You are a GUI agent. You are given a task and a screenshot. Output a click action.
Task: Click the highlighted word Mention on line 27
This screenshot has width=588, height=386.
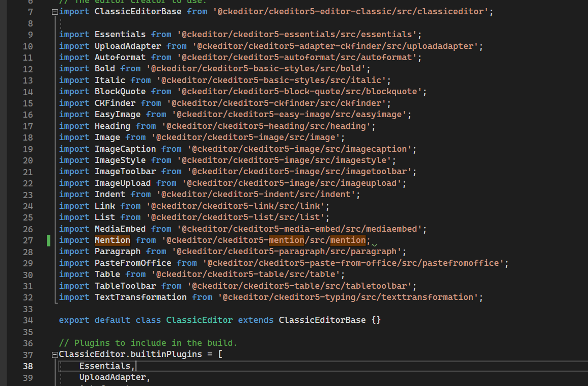112,240
